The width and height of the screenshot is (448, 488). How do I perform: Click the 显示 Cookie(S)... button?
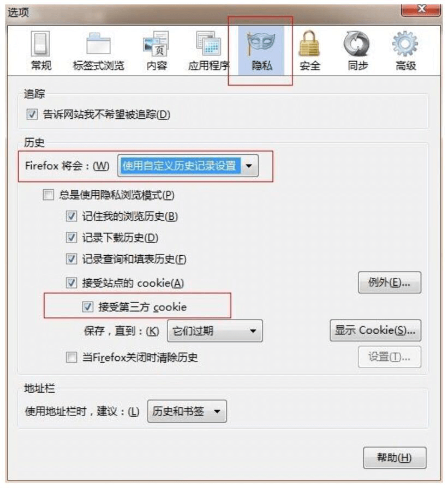click(x=375, y=330)
